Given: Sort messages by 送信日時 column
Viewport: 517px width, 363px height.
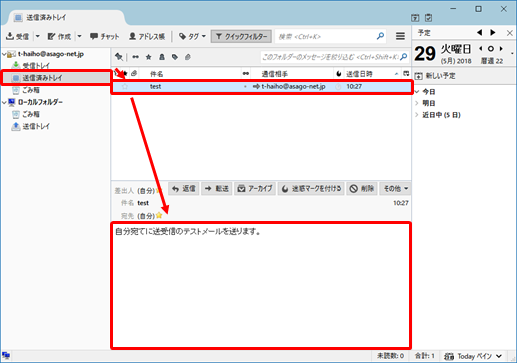Looking at the screenshot, I should (x=359, y=74).
